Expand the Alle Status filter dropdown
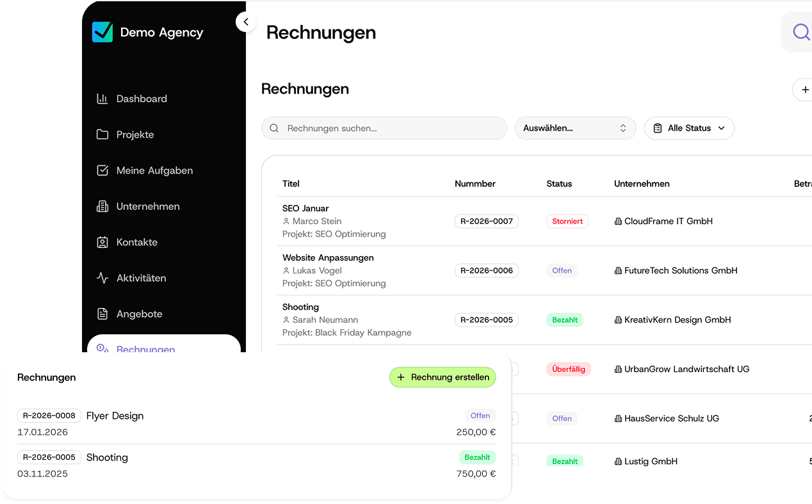Screen dimensions: 812x504 pyautogui.click(x=689, y=128)
